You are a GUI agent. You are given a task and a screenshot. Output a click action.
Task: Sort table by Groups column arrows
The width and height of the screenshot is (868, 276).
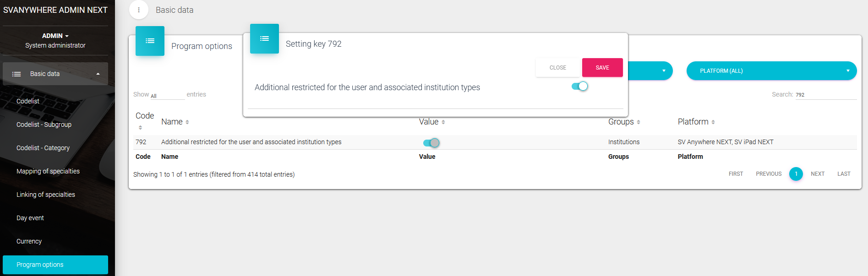coord(639,122)
